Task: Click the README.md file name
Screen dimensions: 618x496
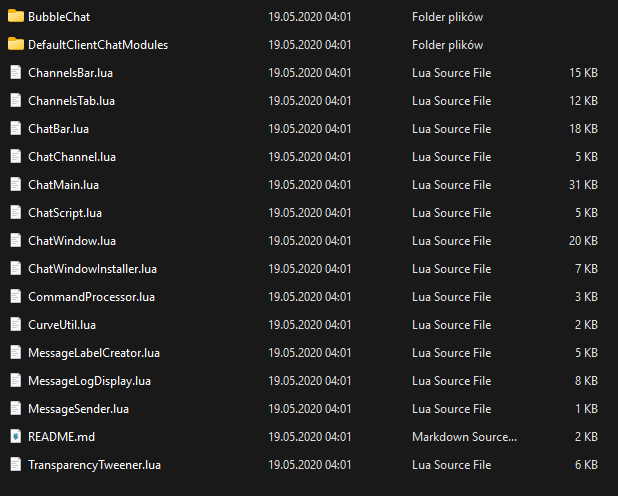Action: tap(61, 437)
